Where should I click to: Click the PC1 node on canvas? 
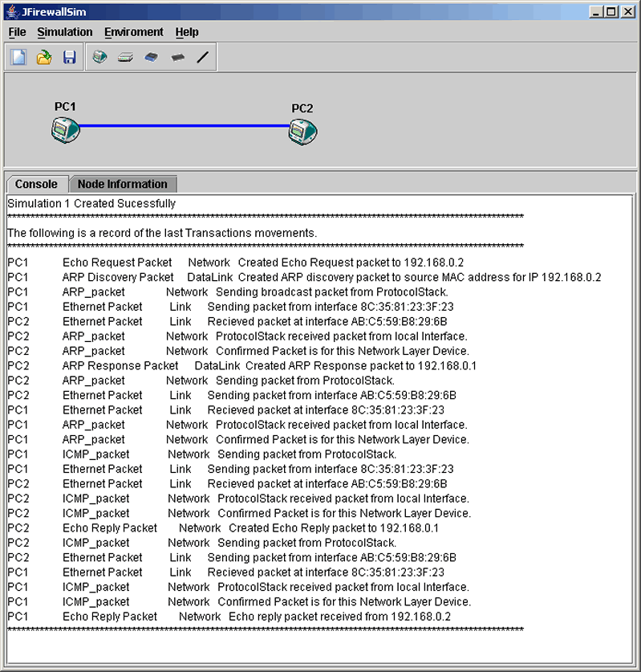click(65, 128)
